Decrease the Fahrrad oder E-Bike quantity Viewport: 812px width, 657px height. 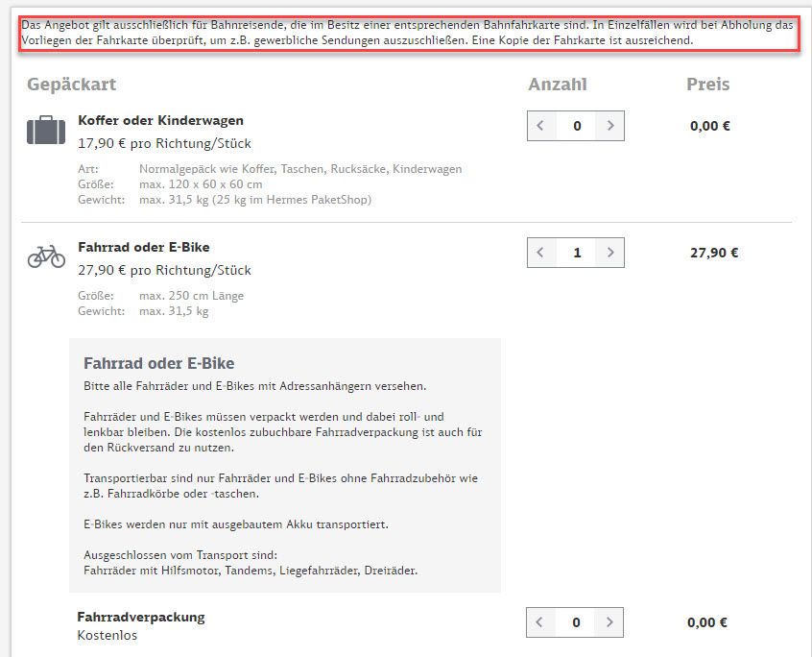[x=541, y=253]
